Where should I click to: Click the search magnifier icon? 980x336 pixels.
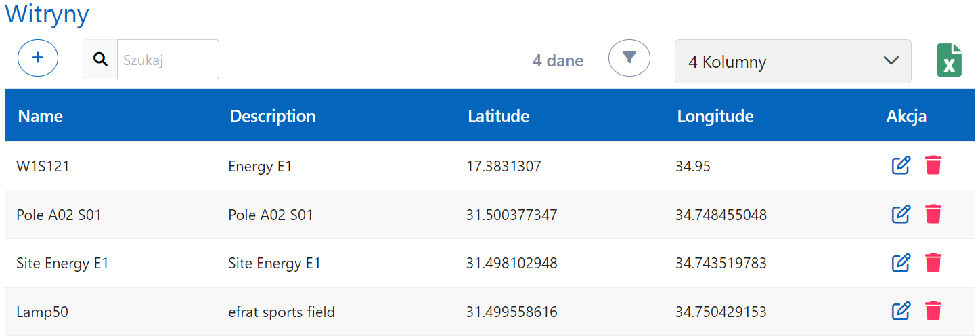click(x=100, y=60)
